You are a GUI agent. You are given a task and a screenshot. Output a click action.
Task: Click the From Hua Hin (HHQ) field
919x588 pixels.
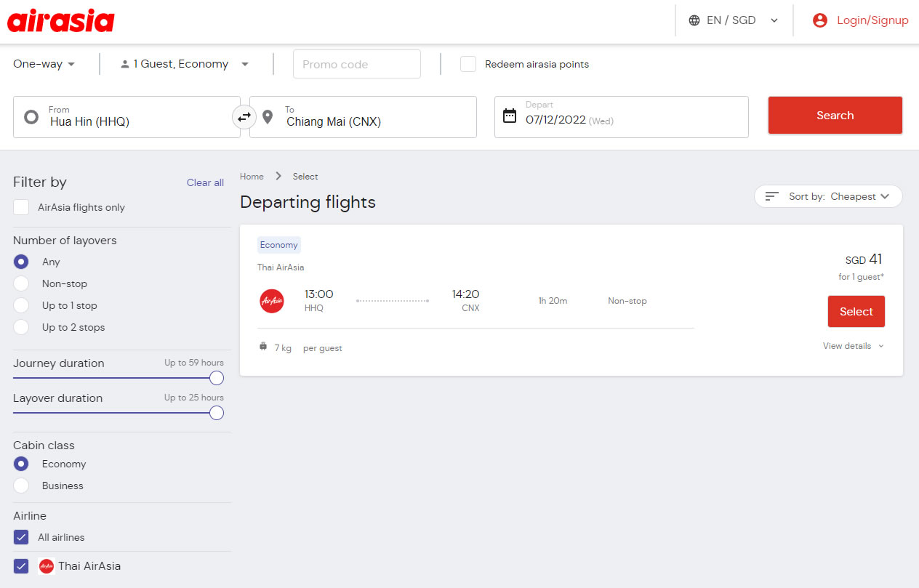[127, 117]
